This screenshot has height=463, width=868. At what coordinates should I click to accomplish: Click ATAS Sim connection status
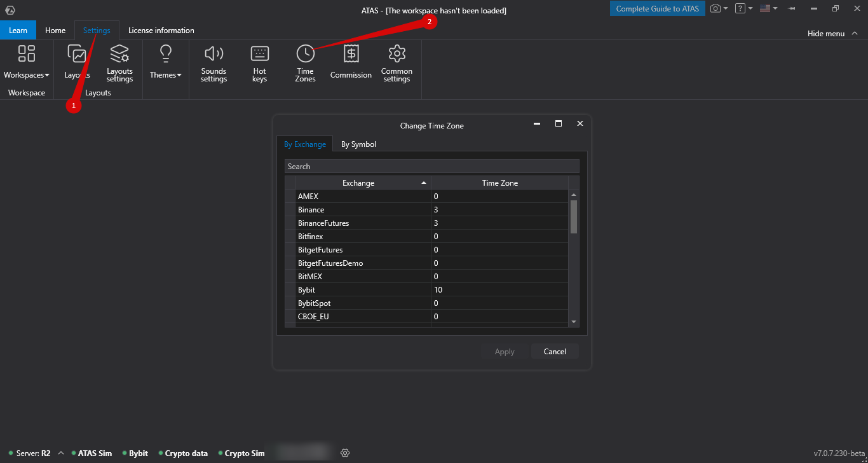point(91,453)
